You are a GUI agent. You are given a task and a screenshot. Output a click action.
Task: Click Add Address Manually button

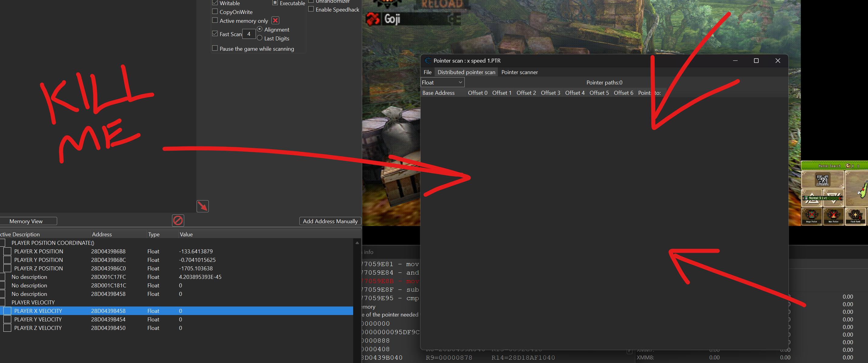tap(330, 221)
